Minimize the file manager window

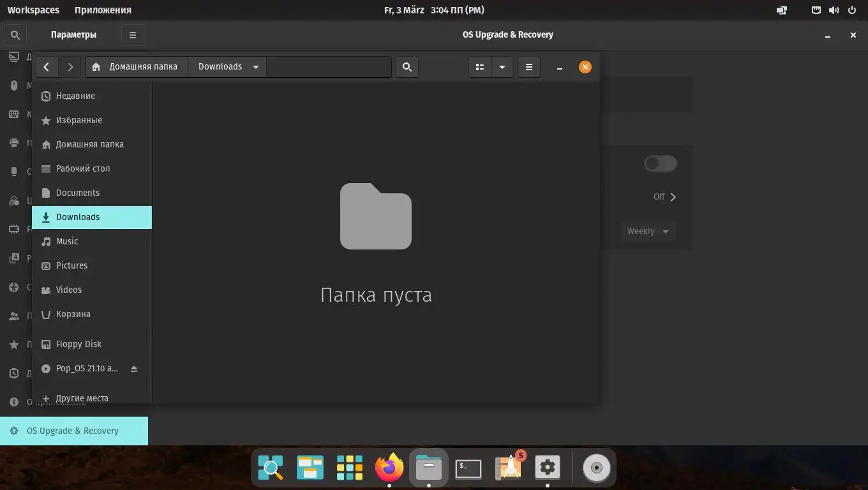pos(560,67)
